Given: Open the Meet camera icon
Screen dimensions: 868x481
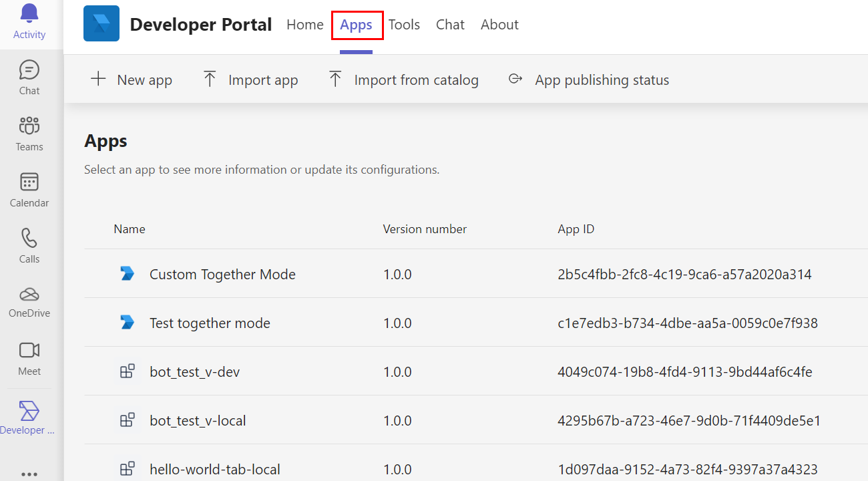Looking at the screenshot, I should pos(29,350).
